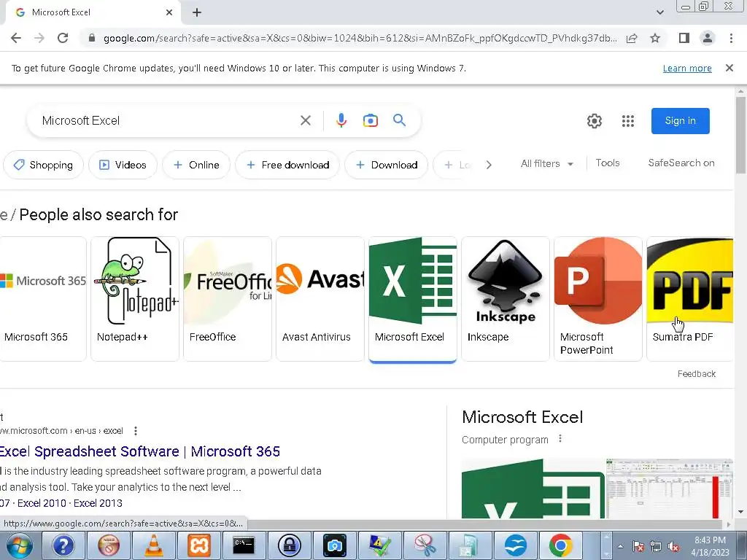This screenshot has height=560, width=747.
Task: Open the Learn more link
Action: [687, 68]
